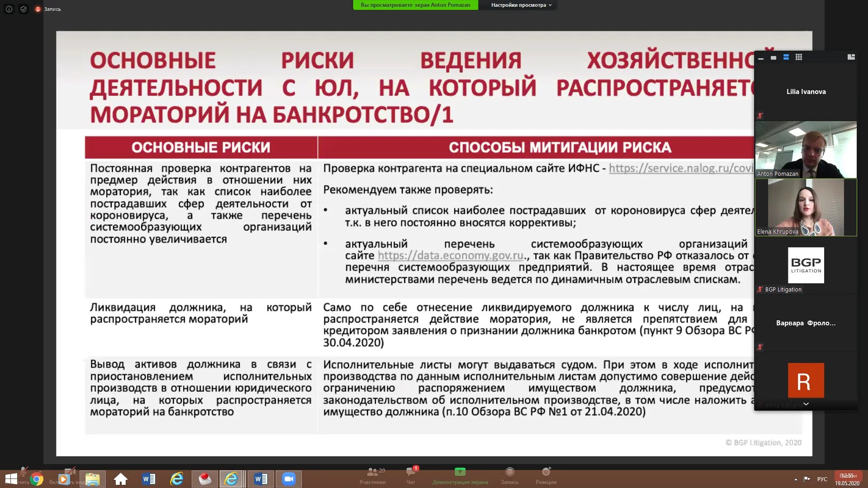This screenshot has width=868, height=488.
Task: Click the Демонстрация экрана share screen icon
Action: click(x=460, y=472)
